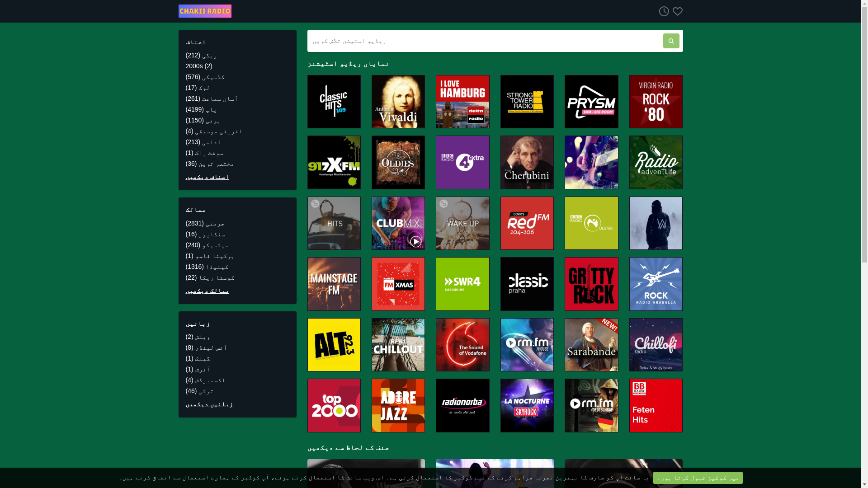Open Top 2000 station
The height and width of the screenshot is (488, 868).
(x=334, y=406)
